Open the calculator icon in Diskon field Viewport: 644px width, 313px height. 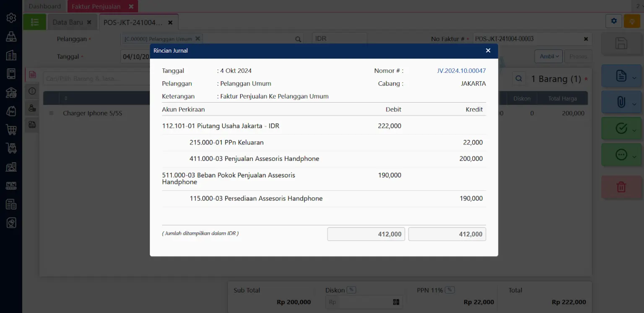396,302
